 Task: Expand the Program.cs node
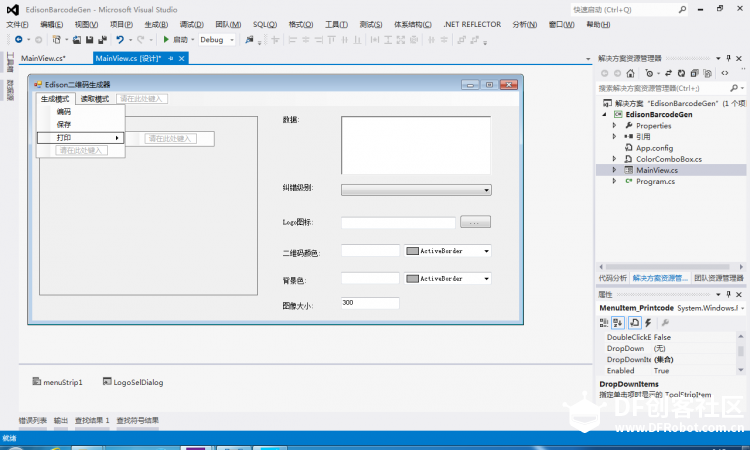(x=615, y=181)
